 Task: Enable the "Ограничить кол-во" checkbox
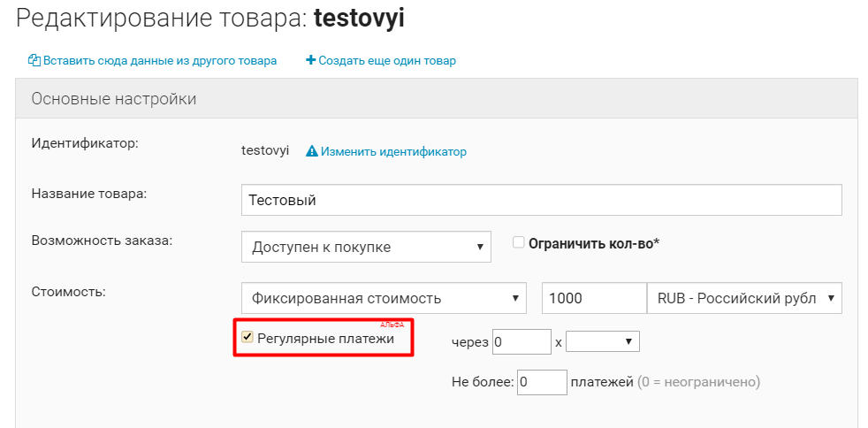[519, 242]
